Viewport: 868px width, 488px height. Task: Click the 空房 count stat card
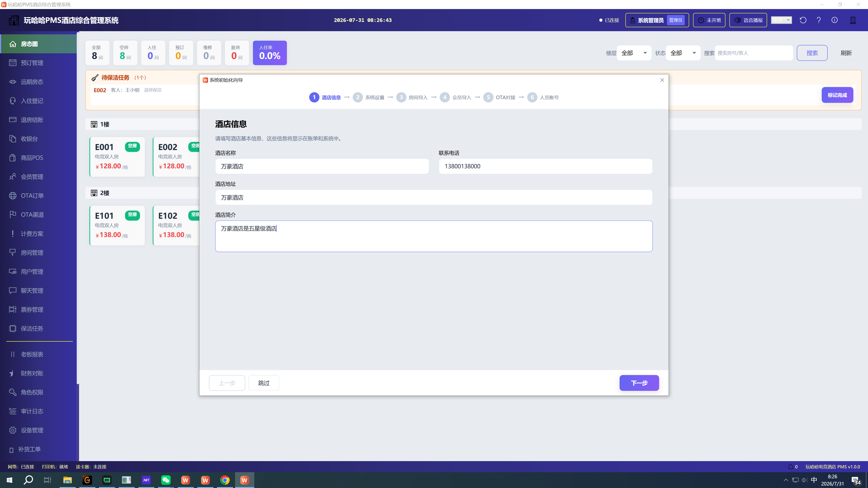[125, 53]
